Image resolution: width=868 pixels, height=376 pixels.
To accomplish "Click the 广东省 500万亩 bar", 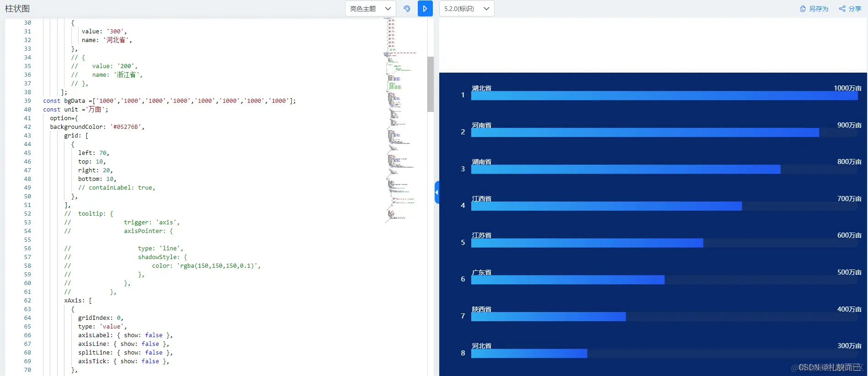I will click(x=568, y=280).
